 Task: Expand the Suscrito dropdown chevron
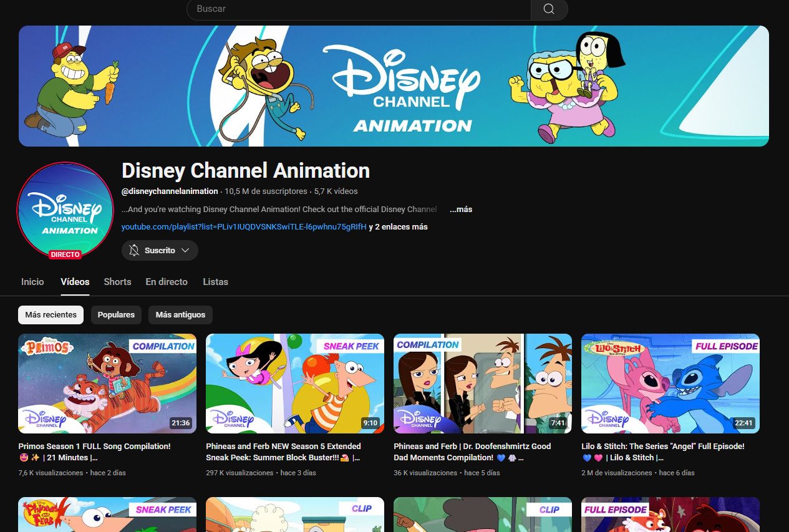[x=185, y=250]
